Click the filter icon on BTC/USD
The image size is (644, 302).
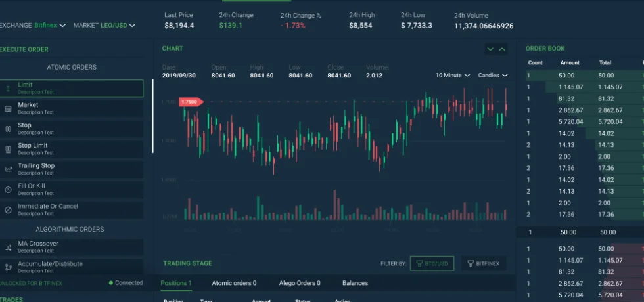(x=419, y=263)
